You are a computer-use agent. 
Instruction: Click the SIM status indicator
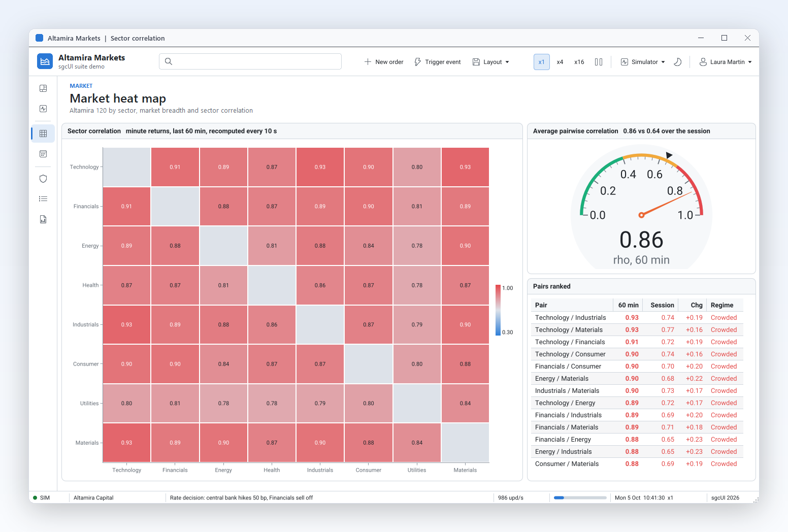click(42, 498)
